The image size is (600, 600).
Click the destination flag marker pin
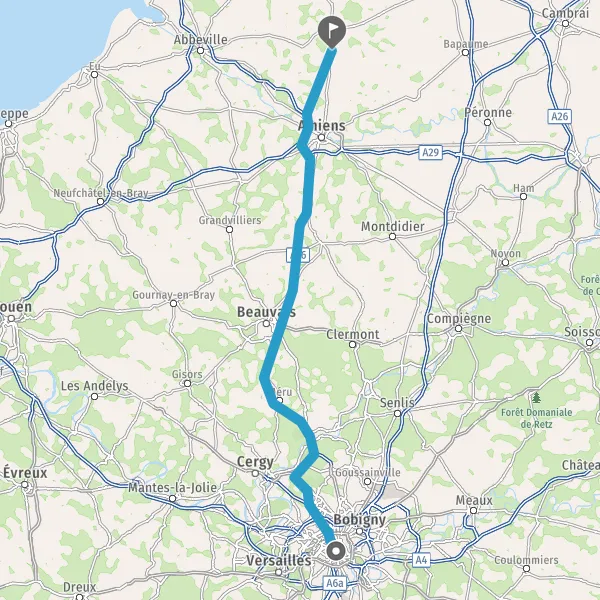(x=332, y=32)
